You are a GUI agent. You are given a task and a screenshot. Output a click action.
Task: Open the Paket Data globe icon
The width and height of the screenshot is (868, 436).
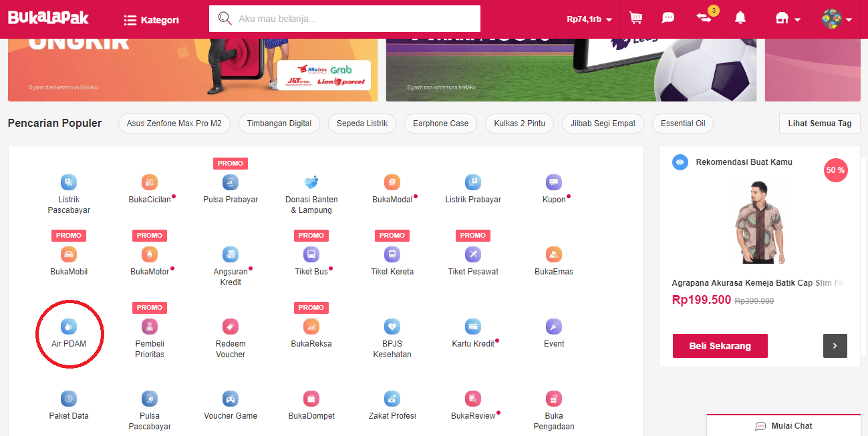tap(69, 399)
